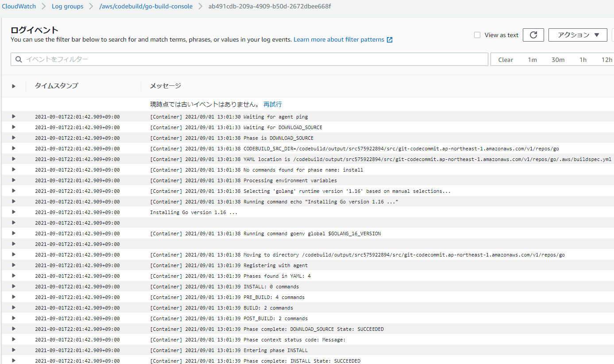Expand all rows via header triangle

click(x=14, y=86)
